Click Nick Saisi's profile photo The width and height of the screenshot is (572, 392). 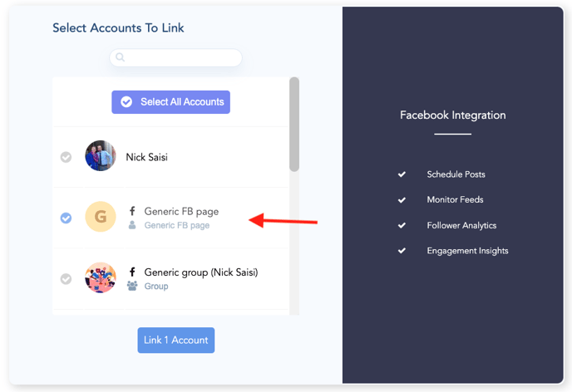tap(101, 156)
